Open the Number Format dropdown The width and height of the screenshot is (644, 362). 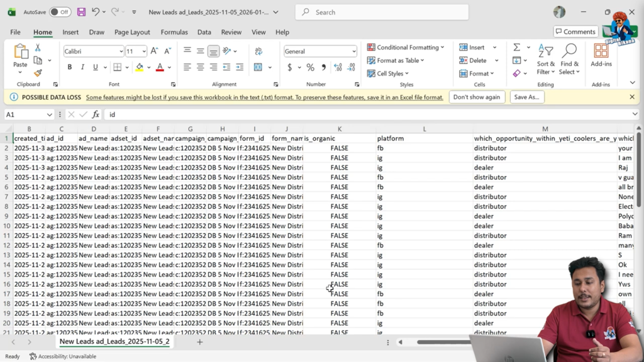point(319,51)
